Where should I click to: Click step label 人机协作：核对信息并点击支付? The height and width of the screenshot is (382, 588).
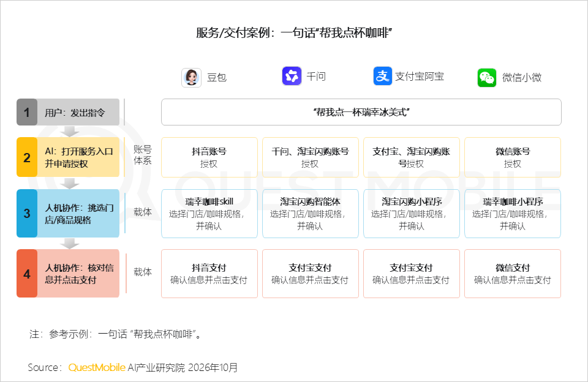click(x=78, y=273)
